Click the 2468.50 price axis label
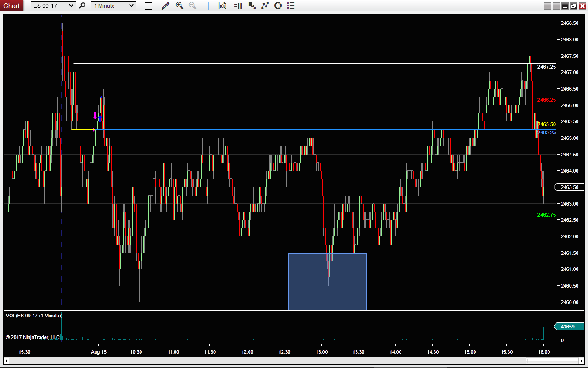This screenshot has height=368, width=588. (569, 23)
